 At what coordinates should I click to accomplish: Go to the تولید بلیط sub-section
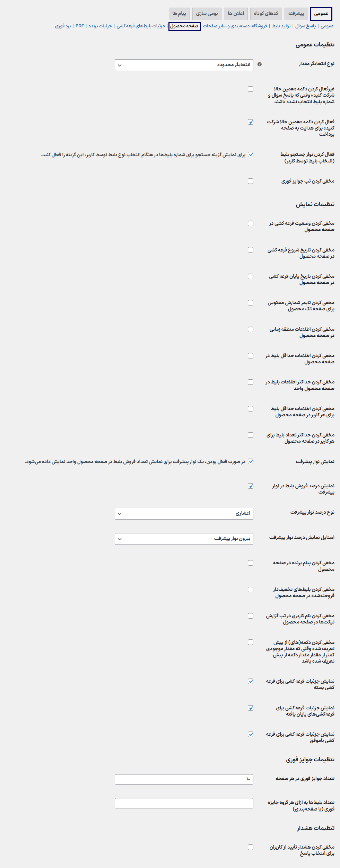click(x=281, y=26)
